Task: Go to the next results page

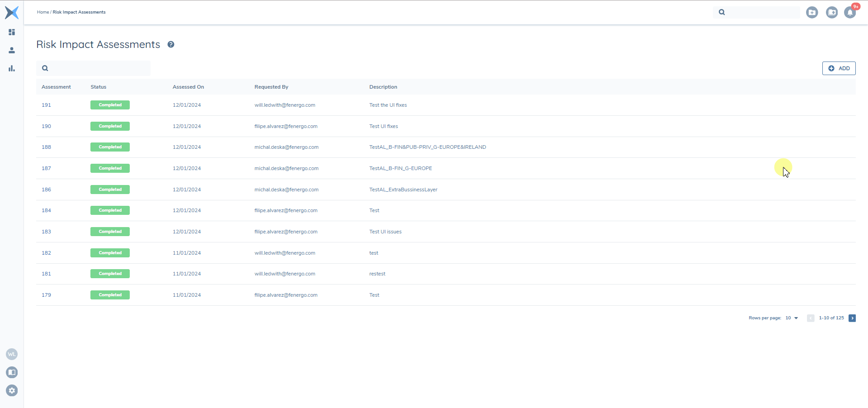Action: pos(852,318)
